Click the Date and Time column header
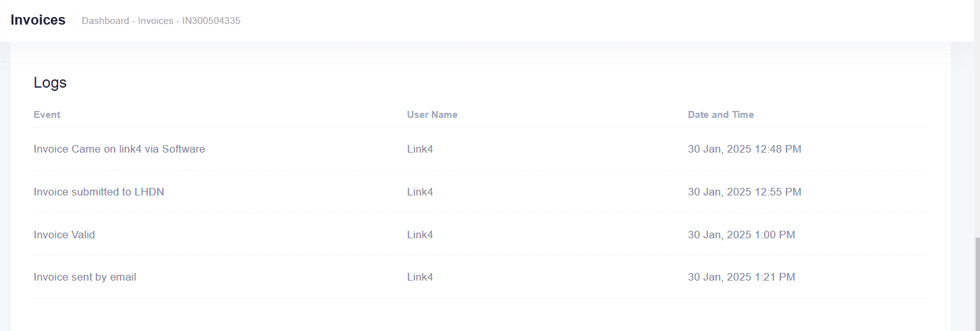The height and width of the screenshot is (331, 980). (721, 115)
